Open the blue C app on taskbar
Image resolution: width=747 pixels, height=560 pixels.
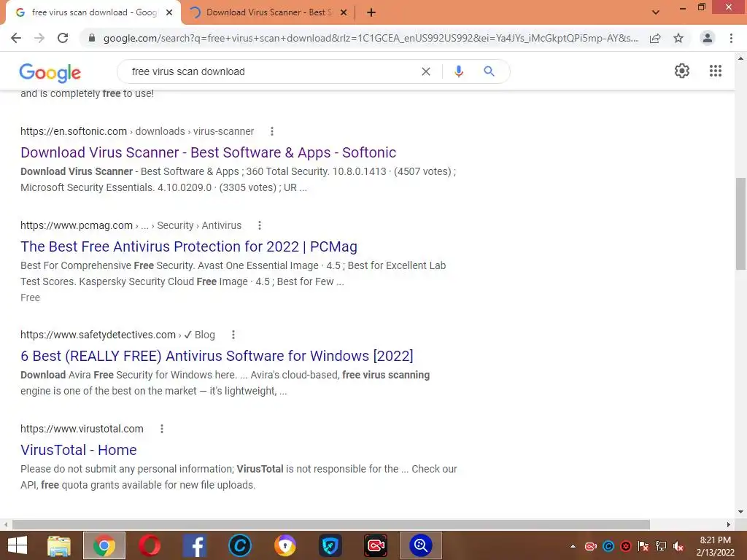(x=239, y=545)
